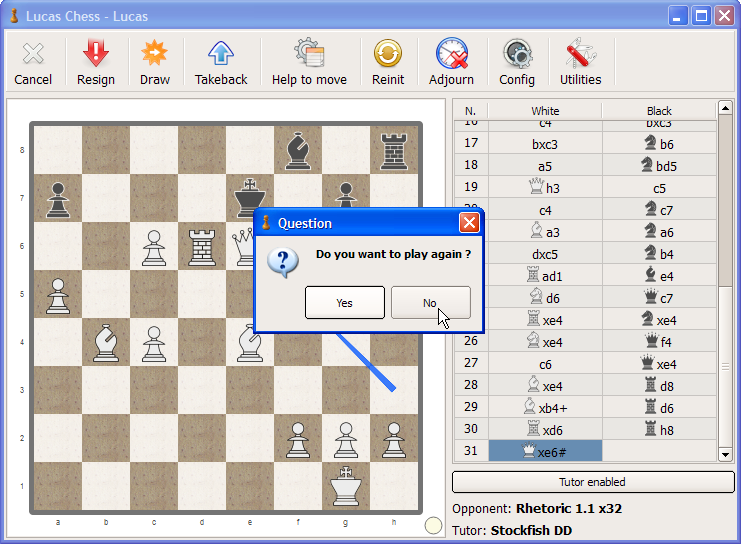Select move 31 Qxe6# in move list
The image size is (741, 544).
[545, 451]
